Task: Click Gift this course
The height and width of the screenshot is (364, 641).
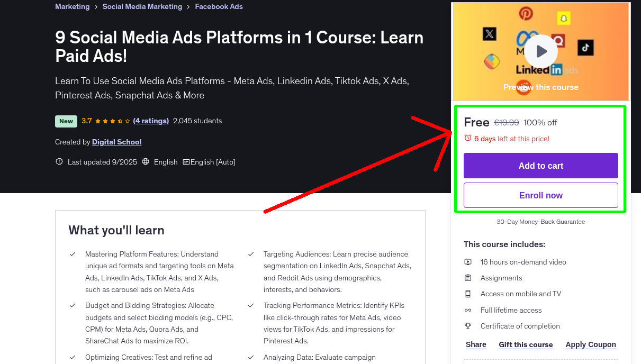Action: tap(526, 344)
